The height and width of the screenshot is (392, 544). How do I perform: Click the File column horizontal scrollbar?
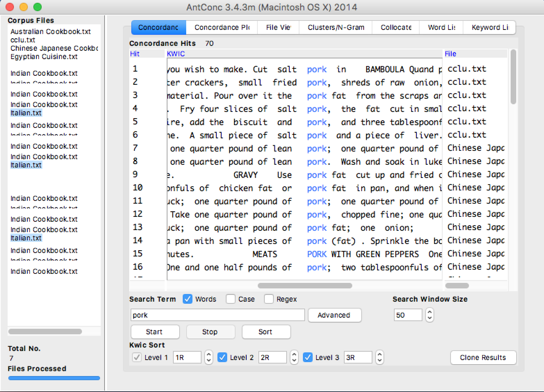[x=457, y=286]
